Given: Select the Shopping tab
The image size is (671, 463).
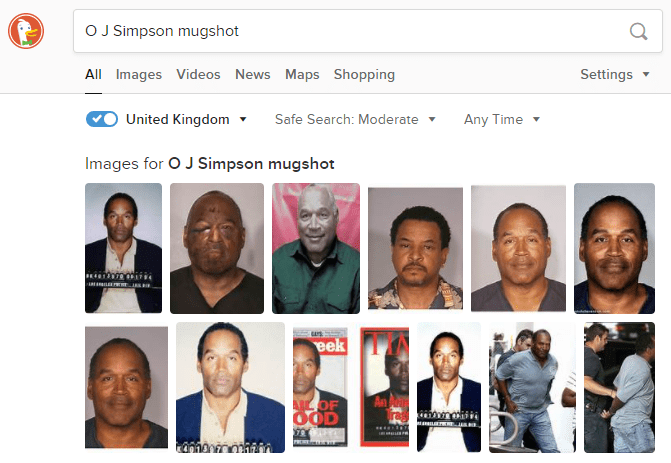Looking at the screenshot, I should (x=364, y=74).
